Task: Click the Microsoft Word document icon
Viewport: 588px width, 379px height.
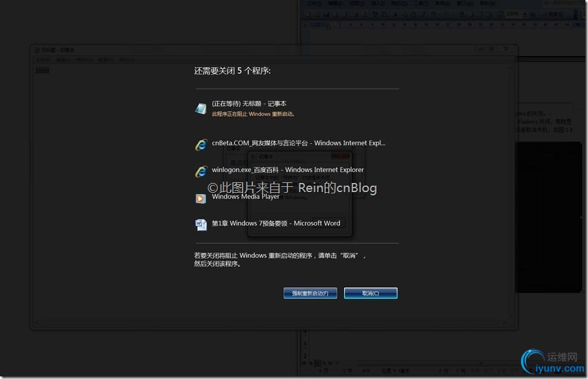Action: coord(201,225)
